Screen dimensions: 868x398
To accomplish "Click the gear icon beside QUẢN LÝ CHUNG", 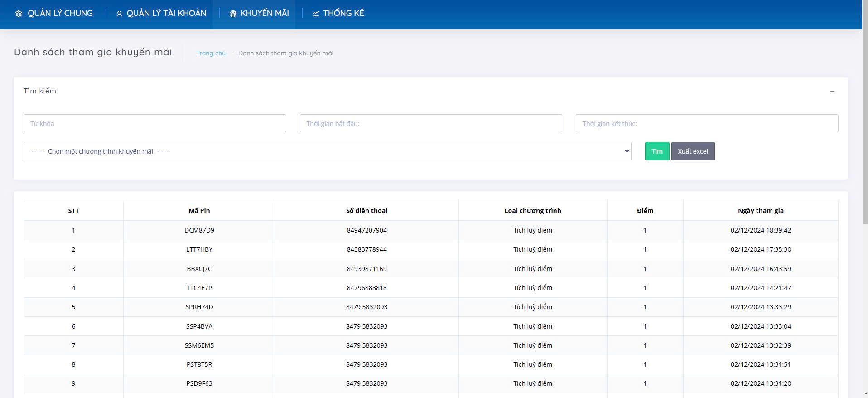I will pos(19,14).
